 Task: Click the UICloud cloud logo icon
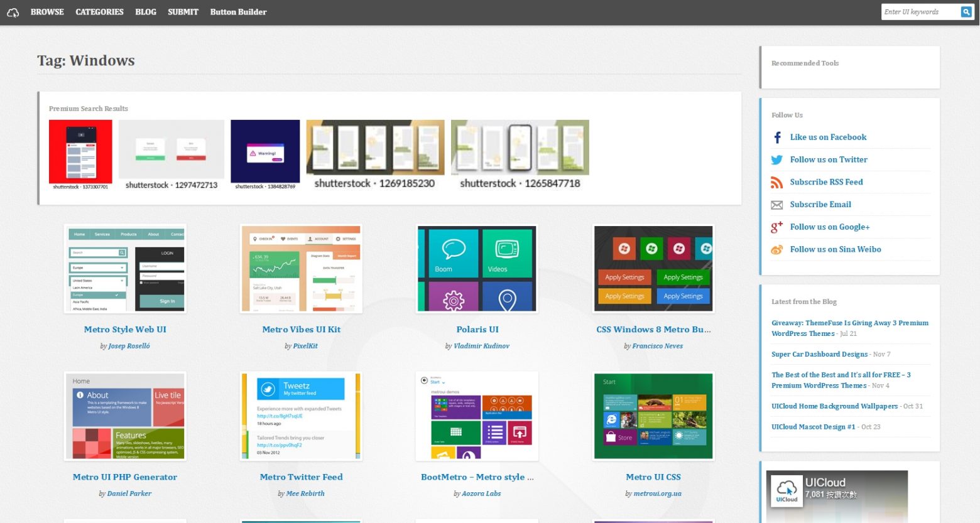click(x=13, y=12)
